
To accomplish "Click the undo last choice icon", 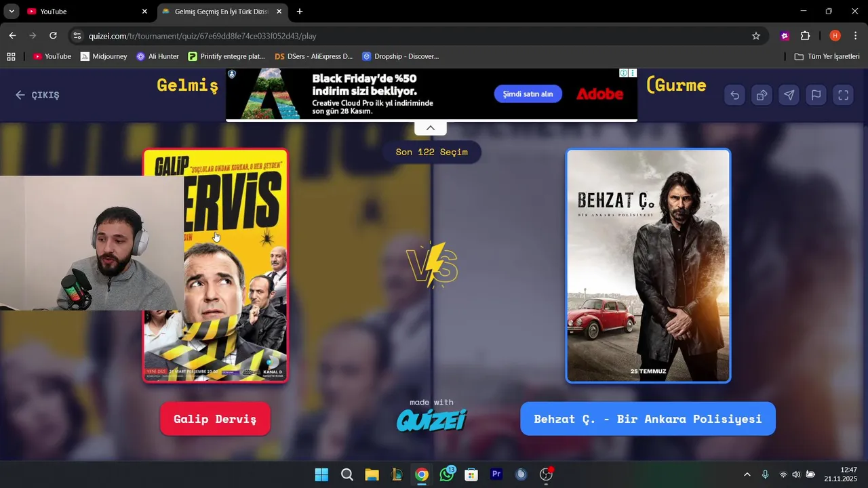I will click(x=734, y=96).
